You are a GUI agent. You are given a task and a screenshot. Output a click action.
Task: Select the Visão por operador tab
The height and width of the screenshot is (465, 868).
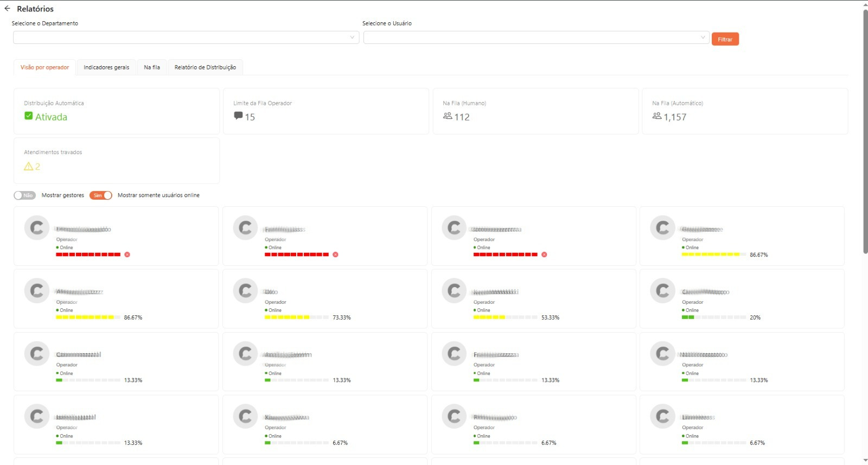[44, 67]
